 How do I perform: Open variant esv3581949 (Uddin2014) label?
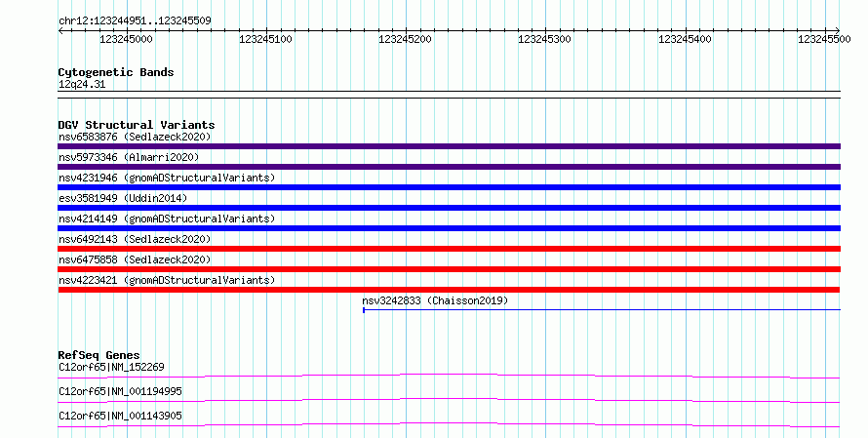coord(123,198)
